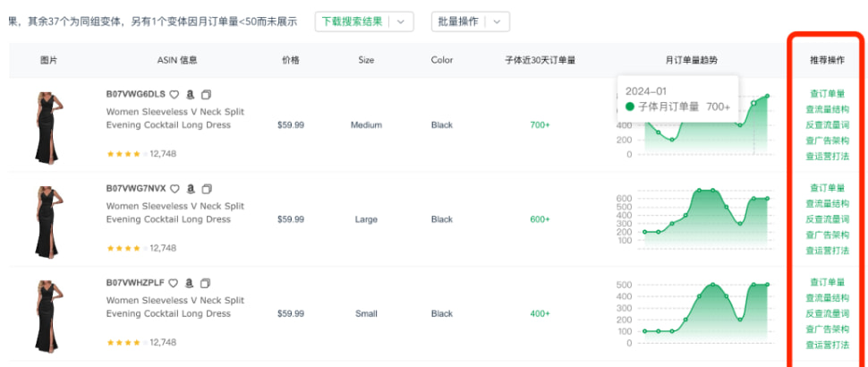The width and height of the screenshot is (868, 367).
Task: Open the Amazon page icon for B07VWG6DLS
Action: coord(191,95)
